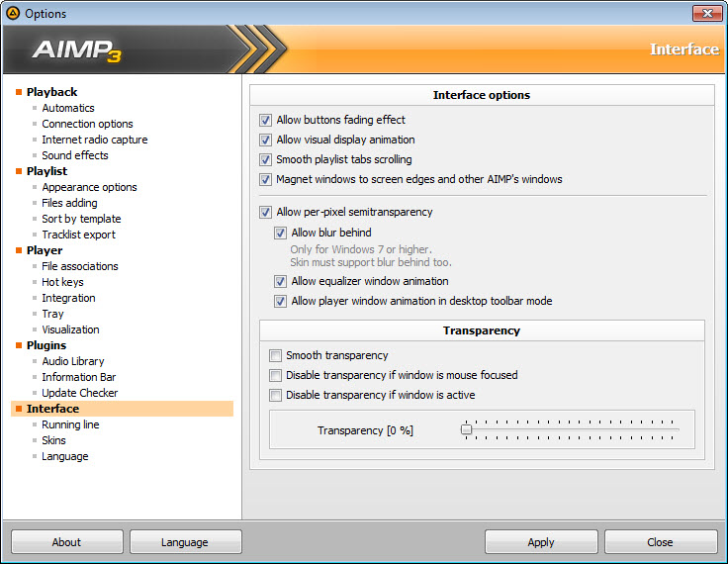728x564 pixels.
Task: Check Disable transparency if window mouse focused
Action: coord(275,375)
